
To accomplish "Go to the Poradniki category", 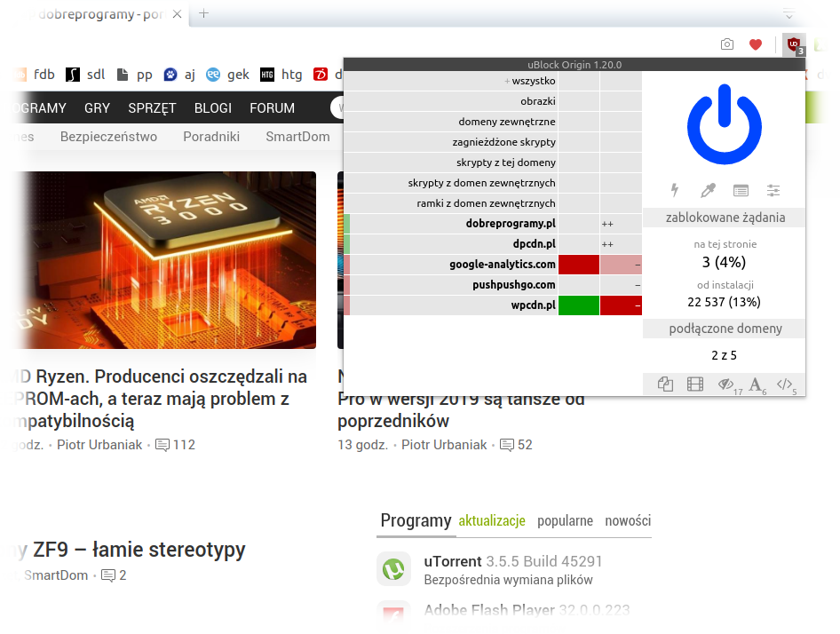I will (x=211, y=137).
